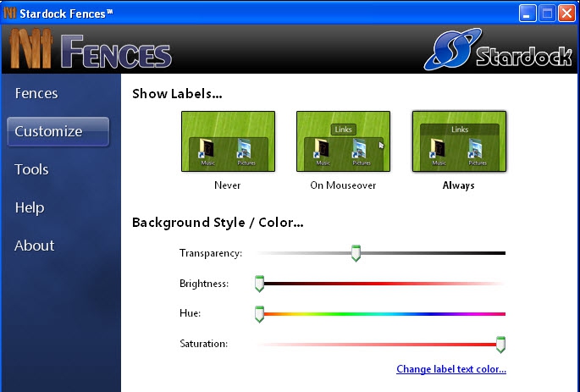Select the On Mouseover labels thumbnail
The height and width of the screenshot is (392, 580).
(x=343, y=141)
